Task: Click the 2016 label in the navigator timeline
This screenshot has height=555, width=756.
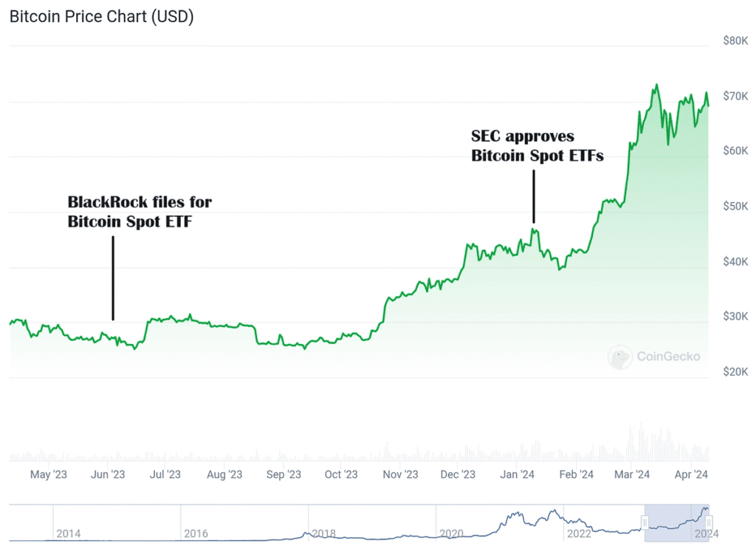Action: coord(196,534)
